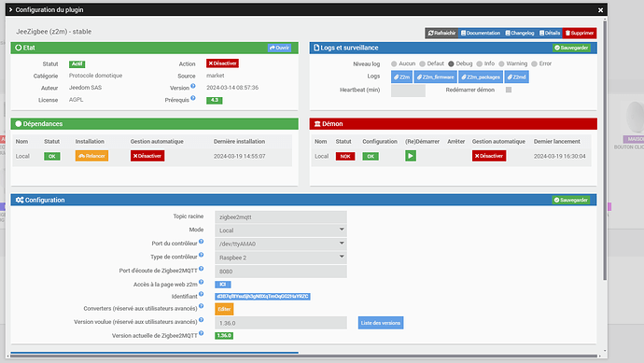Toggle the Redémarrer démon checkbox
The height and width of the screenshot is (363, 644).
(509, 90)
